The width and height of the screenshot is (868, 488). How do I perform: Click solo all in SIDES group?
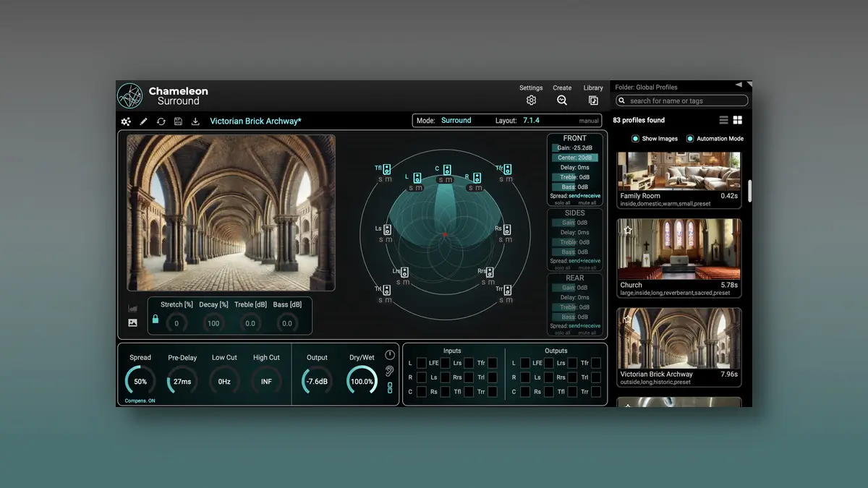point(562,268)
